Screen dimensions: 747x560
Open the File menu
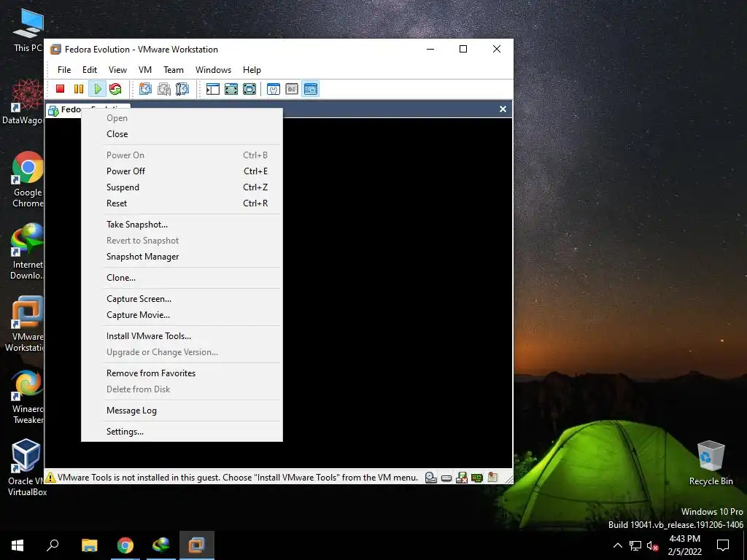pyautogui.click(x=64, y=70)
